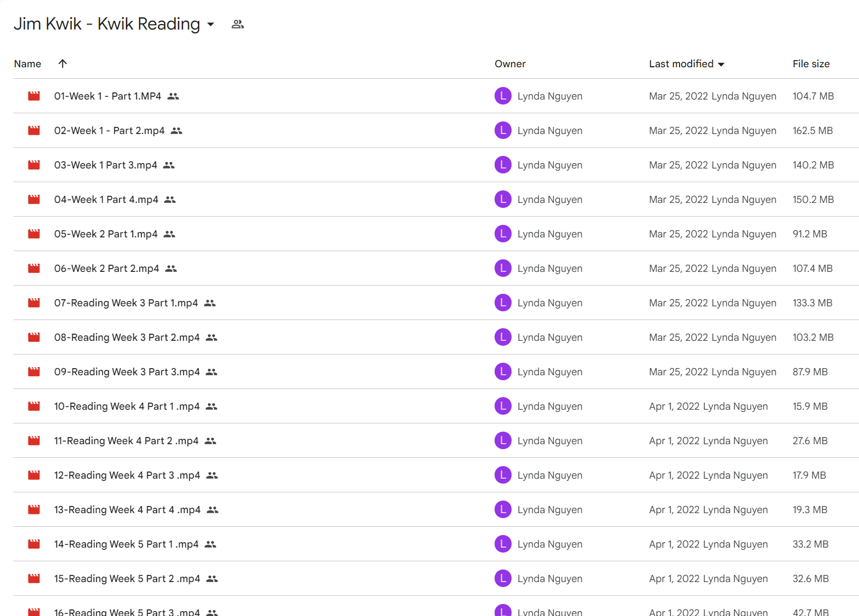Click shared icon next to 04-Week 1 Part 4.mp4
Viewport: 859px width, 616px height.
(x=170, y=200)
